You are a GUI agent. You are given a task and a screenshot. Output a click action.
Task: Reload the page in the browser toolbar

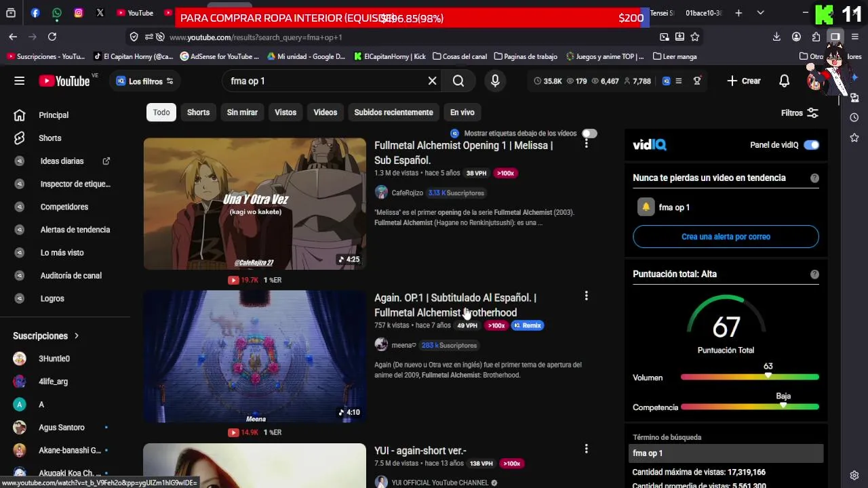[52, 37]
